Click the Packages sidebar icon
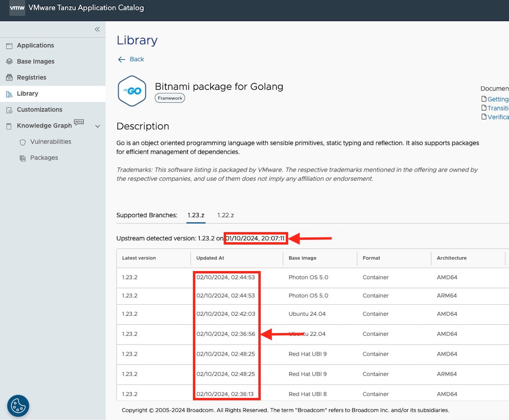 coord(23,158)
